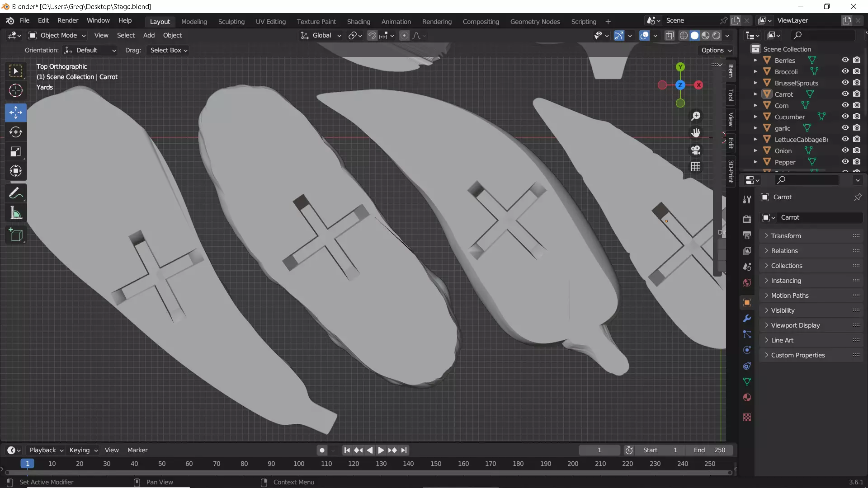Disable rendering for Onion collection
Image resolution: width=868 pixels, height=488 pixels.
(x=857, y=150)
